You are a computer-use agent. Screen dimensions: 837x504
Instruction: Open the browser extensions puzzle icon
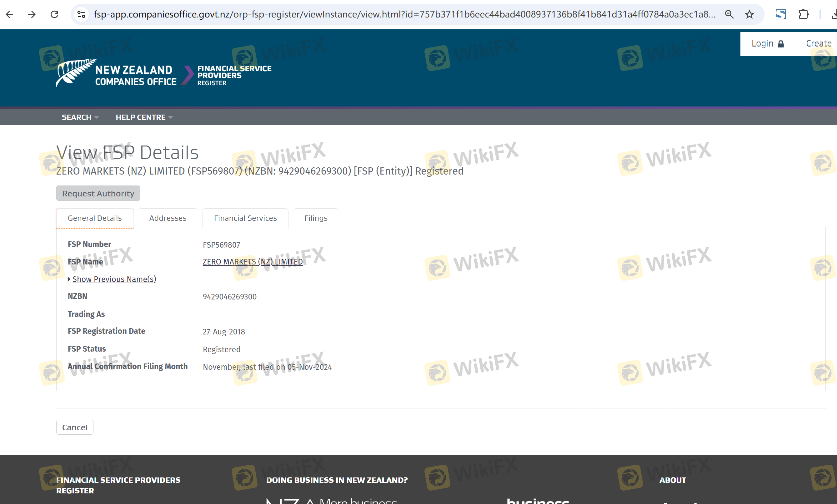803,14
